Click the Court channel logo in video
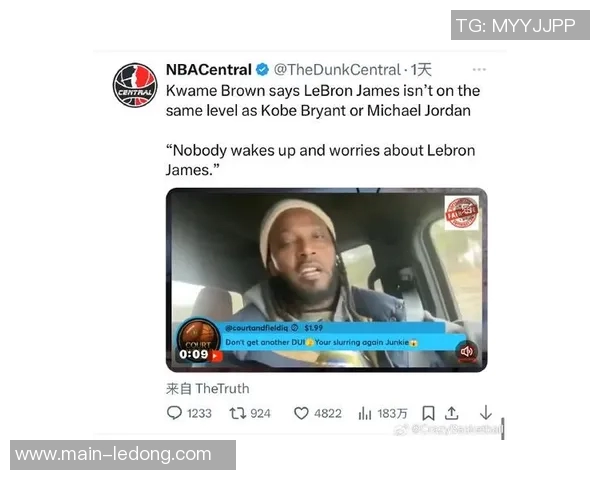 (199, 334)
